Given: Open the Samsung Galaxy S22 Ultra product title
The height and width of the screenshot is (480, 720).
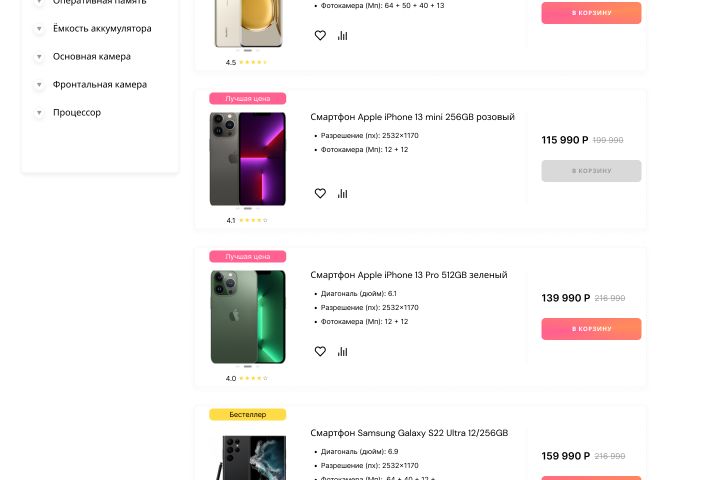Looking at the screenshot, I should 409,433.
